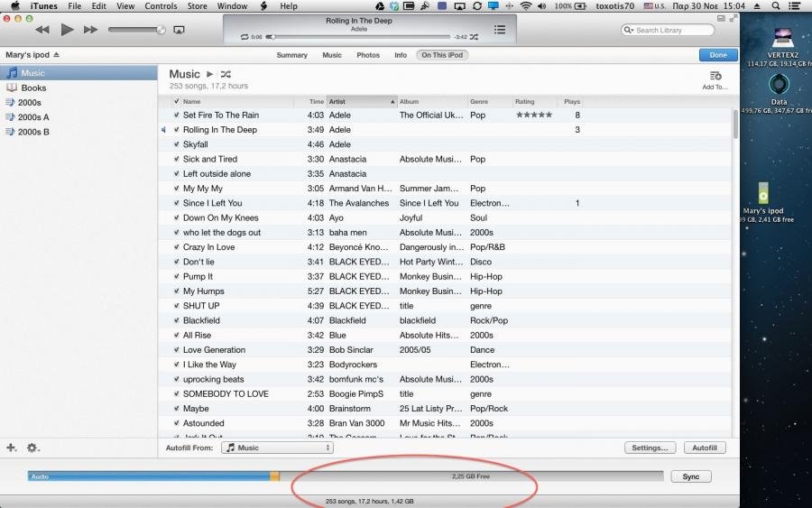This screenshot has width=812, height=508.
Task: Toggle shuffle icon in now playing display
Action: pyautogui.click(x=474, y=37)
